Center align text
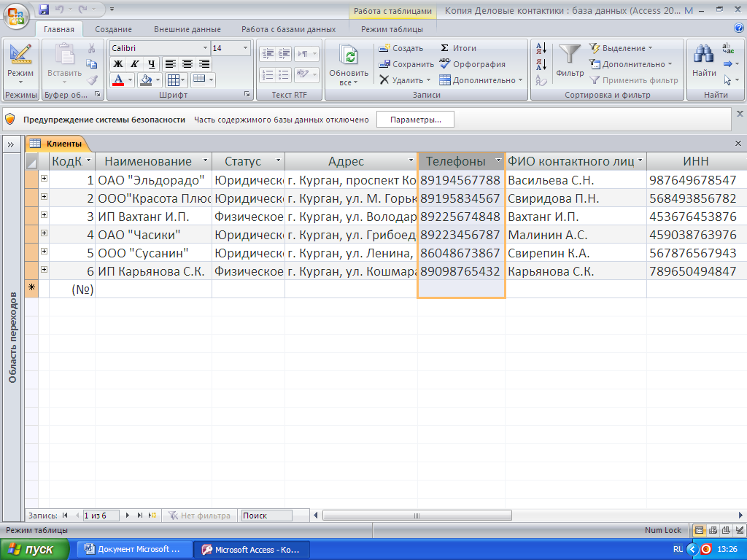This screenshot has width=747, height=560. 187,64
